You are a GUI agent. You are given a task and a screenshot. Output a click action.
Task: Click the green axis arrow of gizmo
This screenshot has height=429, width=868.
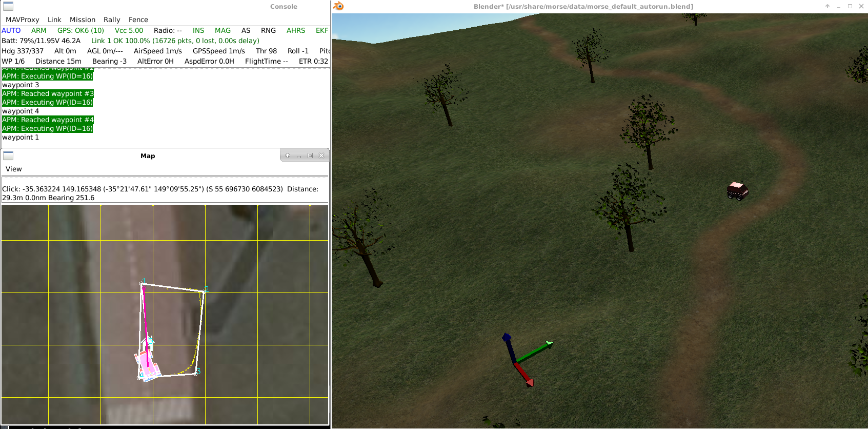(x=548, y=344)
